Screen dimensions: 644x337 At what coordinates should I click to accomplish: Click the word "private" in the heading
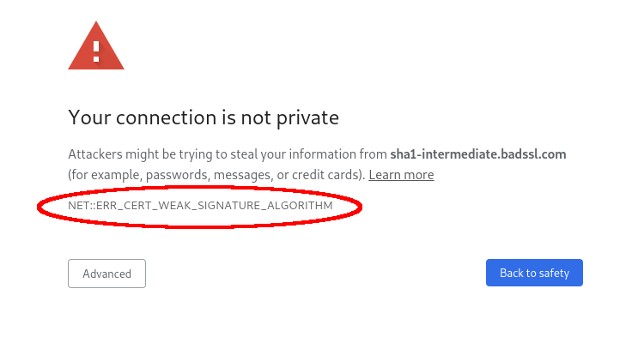click(x=307, y=118)
